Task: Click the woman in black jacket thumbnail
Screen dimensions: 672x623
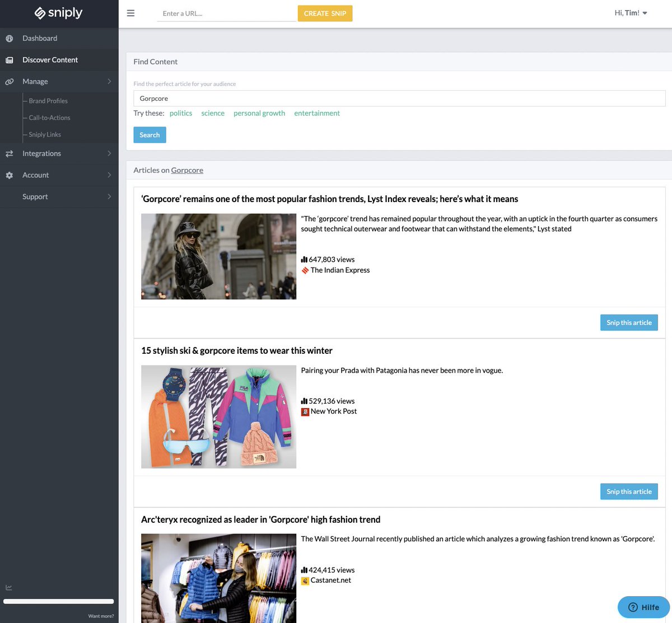Action: coord(218,256)
